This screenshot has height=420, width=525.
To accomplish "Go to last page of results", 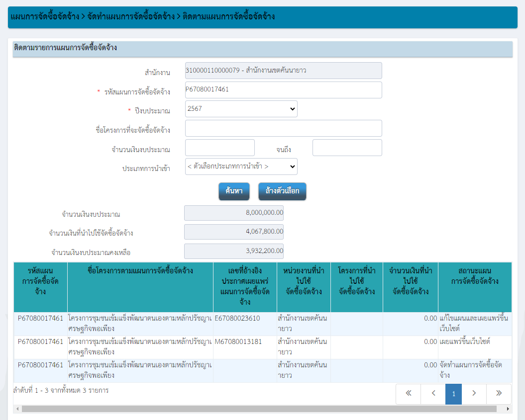I will click(x=499, y=394).
